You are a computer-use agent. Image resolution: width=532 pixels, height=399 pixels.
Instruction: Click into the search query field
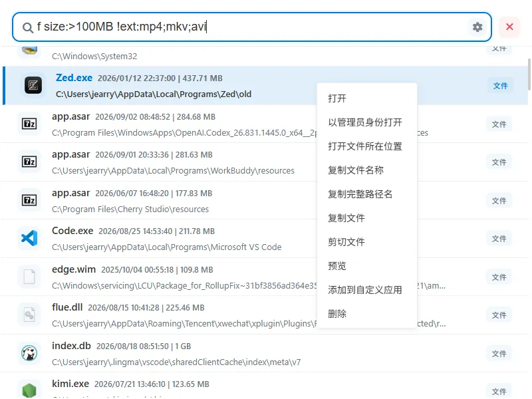(251, 27)
